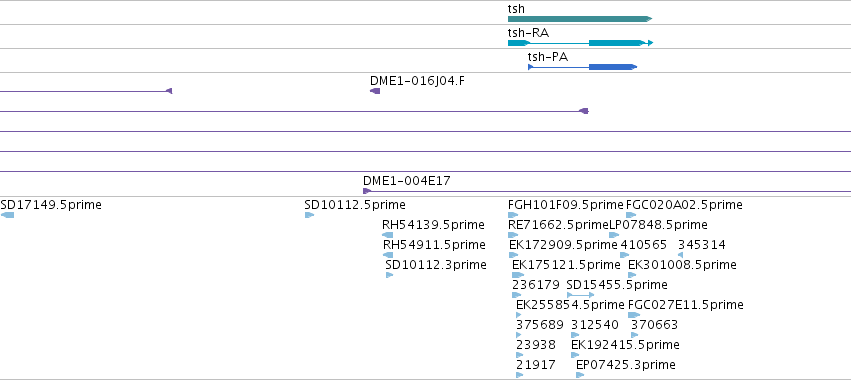Select the EP07425.3prime EST arrow
Viewport: 851px width, 380px height.
point(580,375)
